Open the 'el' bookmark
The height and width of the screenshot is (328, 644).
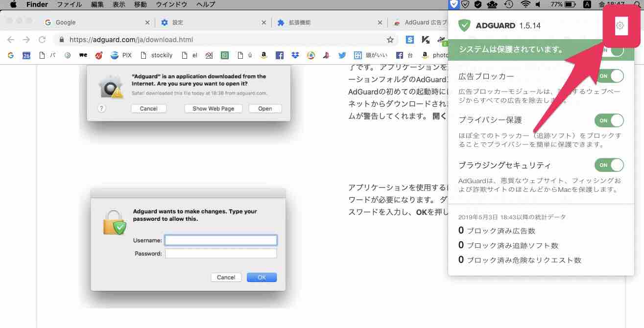190,55
